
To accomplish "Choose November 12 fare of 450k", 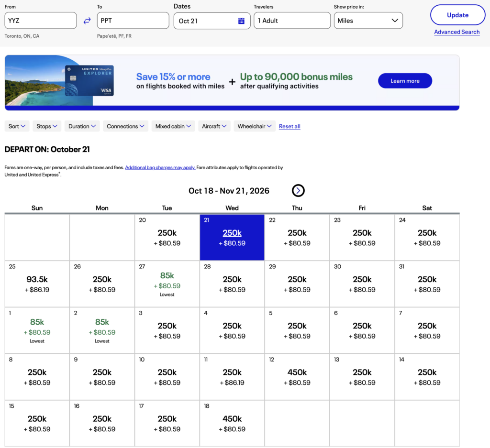I will 297,377.
